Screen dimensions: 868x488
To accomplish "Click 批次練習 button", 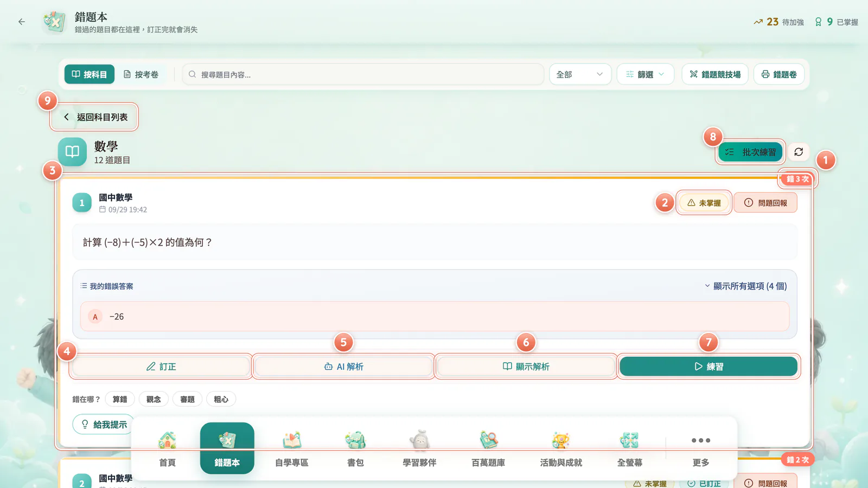I will point(751,152).
